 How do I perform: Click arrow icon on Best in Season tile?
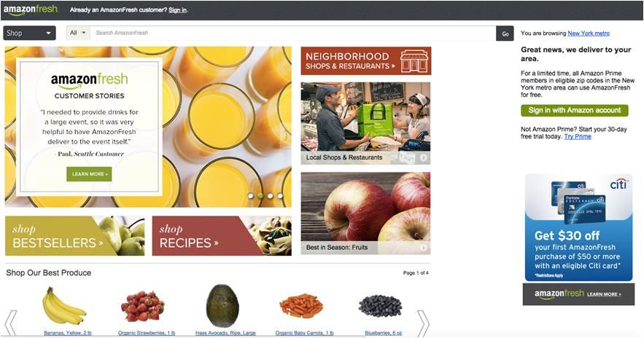pyautogui.click(x=423, y=248)
